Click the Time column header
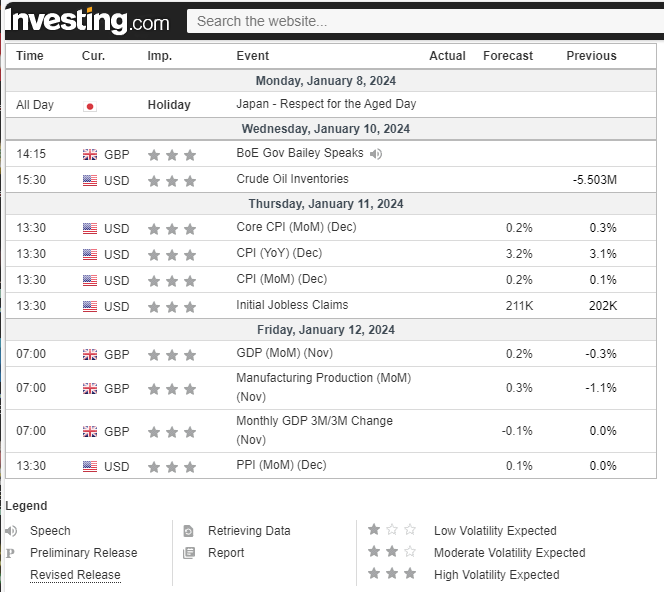 point(30,56)
